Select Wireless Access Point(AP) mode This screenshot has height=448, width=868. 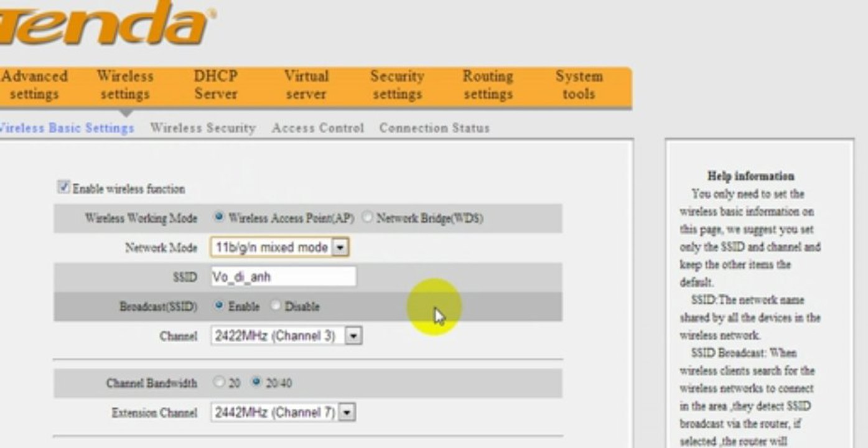(218, 218)
